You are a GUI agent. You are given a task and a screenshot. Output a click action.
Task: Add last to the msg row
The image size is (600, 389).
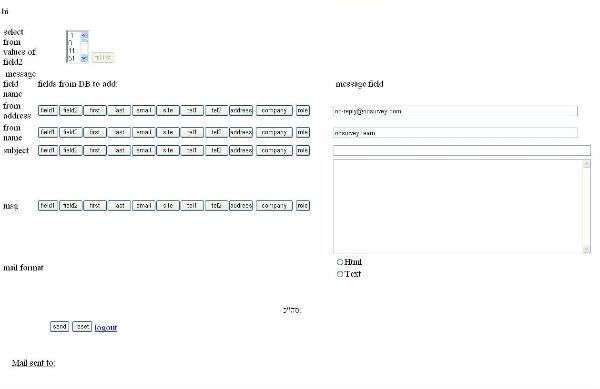(119, 205)
